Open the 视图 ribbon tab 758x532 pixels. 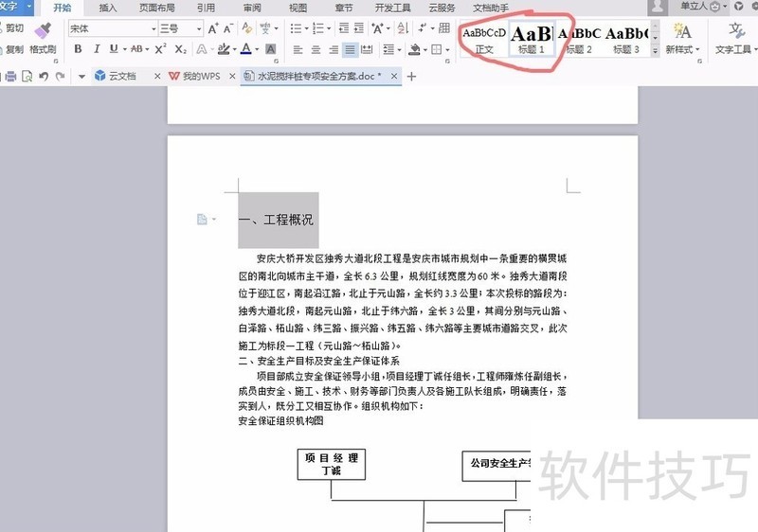(x=298, y=8)
